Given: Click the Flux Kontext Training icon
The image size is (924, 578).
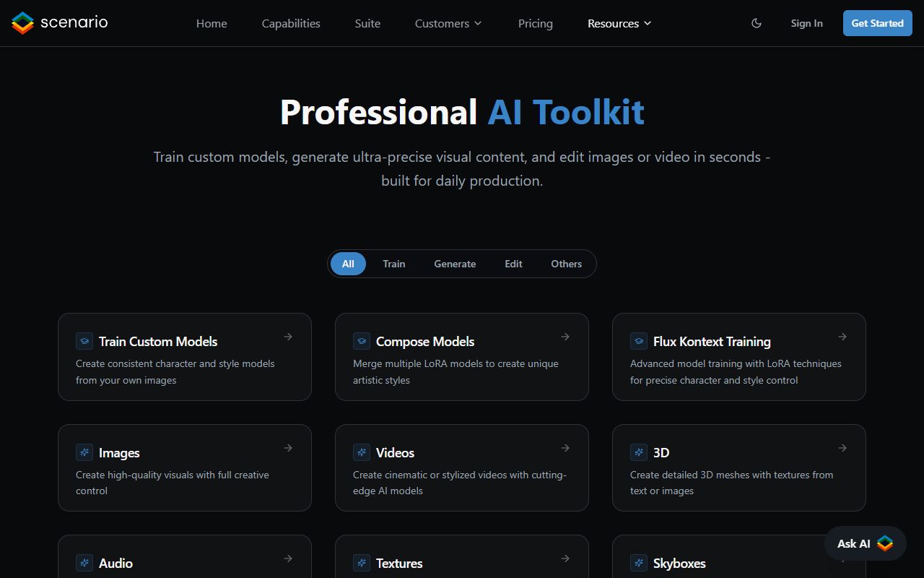Looking at the screenshot, I should [638, 340].
